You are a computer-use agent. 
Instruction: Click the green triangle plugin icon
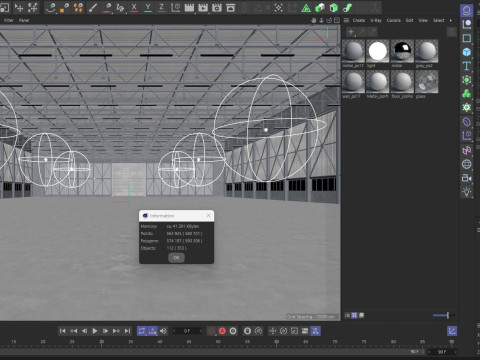(306, 8)
